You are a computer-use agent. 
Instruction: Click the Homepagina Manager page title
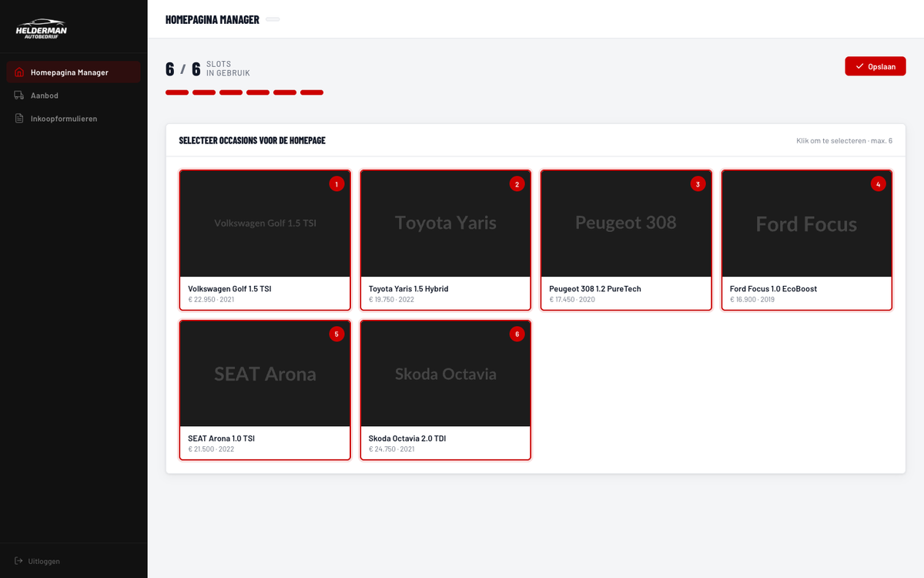pyautogui.click(x=213, y=19)
